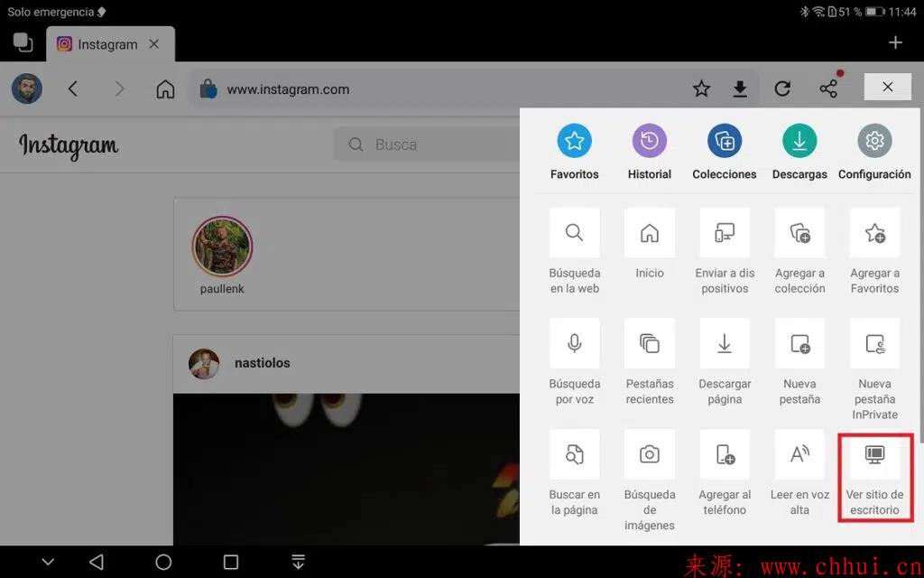
Task: Tap the Android recent apps square
Action: (231, 562)
